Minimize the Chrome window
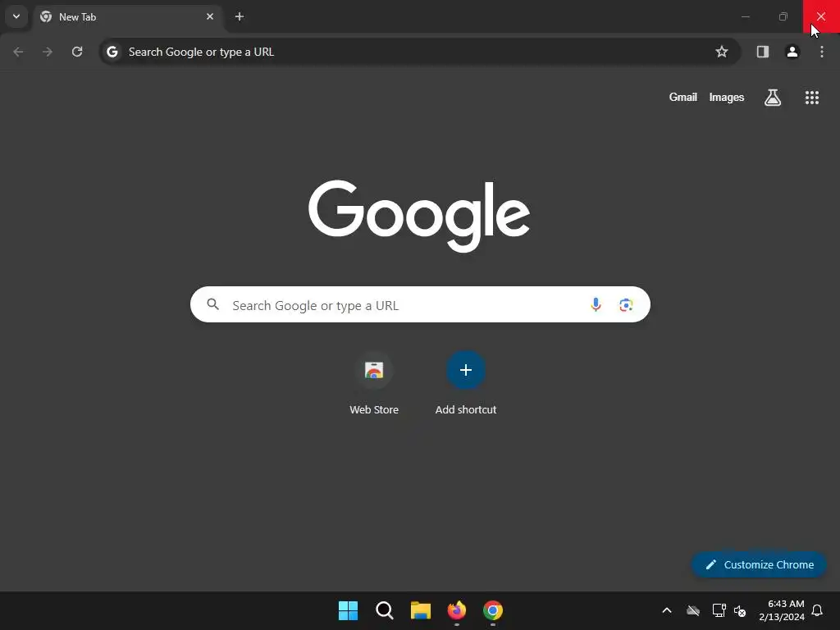Image resolution: width=840 pixels, height=630 pixels. click(745, 16)
